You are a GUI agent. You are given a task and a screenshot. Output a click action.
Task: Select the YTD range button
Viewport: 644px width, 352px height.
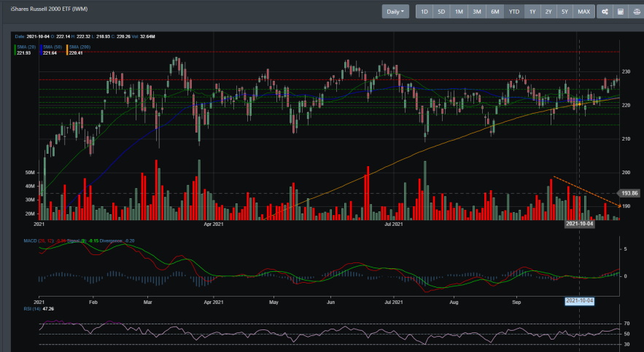coord(513,12)
